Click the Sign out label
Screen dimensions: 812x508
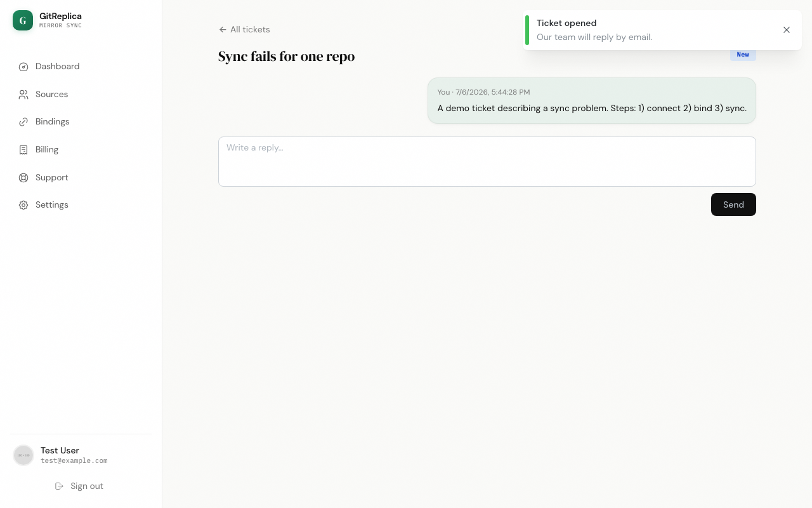87,486
